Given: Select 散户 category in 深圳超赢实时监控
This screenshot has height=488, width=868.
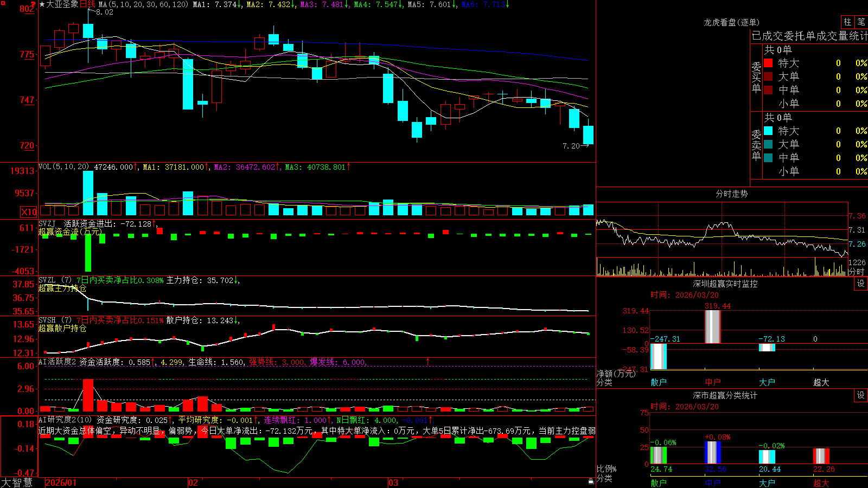Looking at the screenshot, I should coord(659,382).
